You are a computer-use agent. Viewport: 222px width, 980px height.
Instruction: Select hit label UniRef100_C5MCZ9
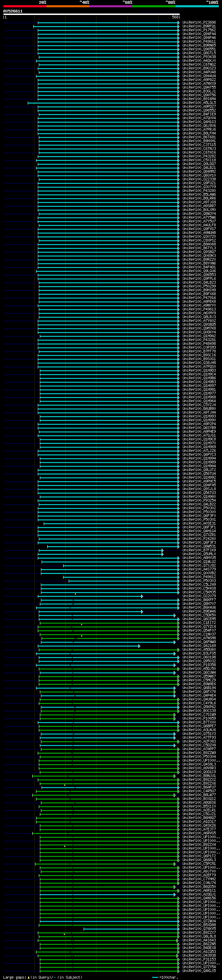[199, 680]
